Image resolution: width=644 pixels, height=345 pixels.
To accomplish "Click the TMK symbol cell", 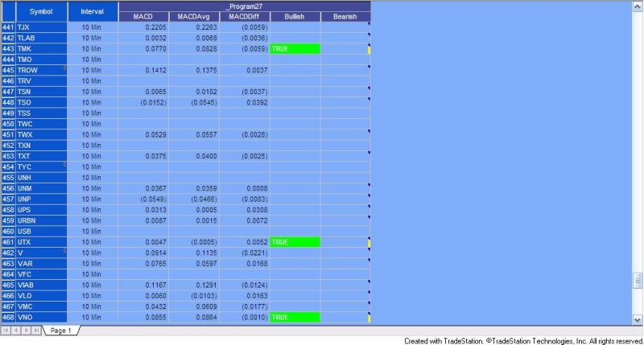I will point(41,49).
